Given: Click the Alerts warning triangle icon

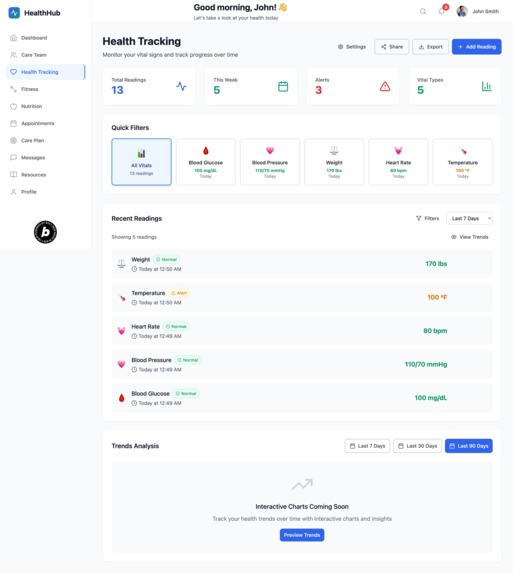Looking at the screenshot, I should point(385,86).
